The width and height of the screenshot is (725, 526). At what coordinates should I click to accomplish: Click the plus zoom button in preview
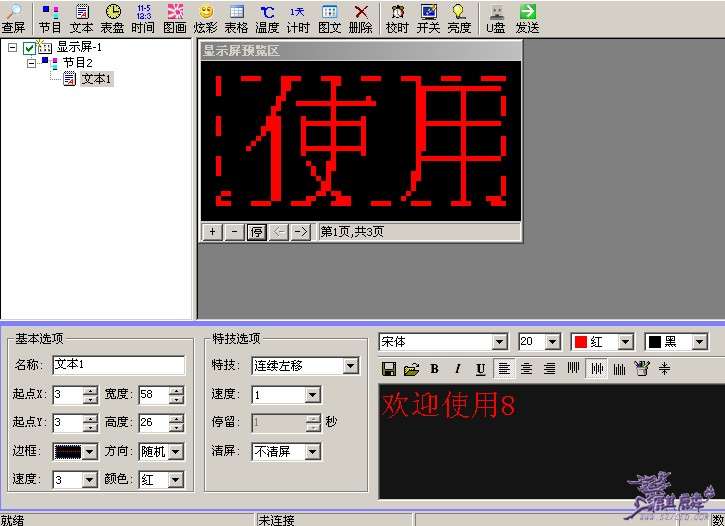[x=212, y=232]
